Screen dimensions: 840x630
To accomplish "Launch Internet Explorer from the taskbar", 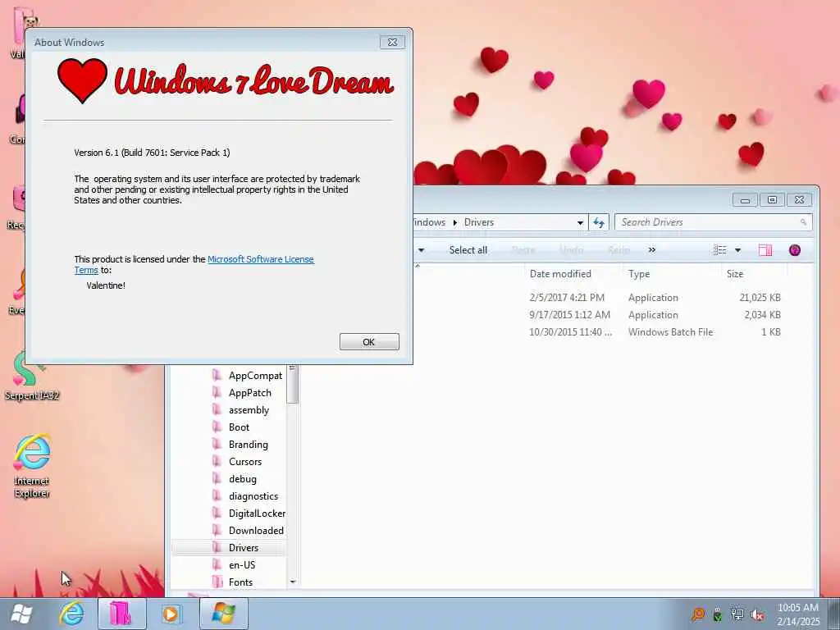I will pyautogui.click(x=71, y=614).
